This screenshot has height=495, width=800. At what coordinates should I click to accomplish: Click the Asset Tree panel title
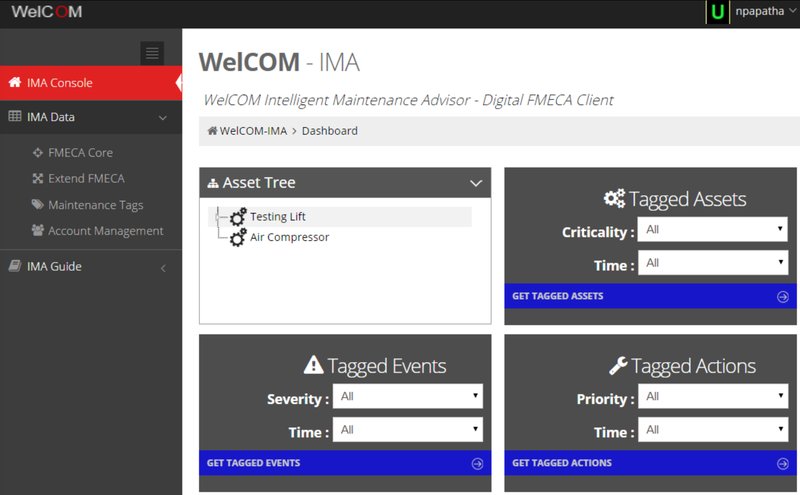pos(259,183)
